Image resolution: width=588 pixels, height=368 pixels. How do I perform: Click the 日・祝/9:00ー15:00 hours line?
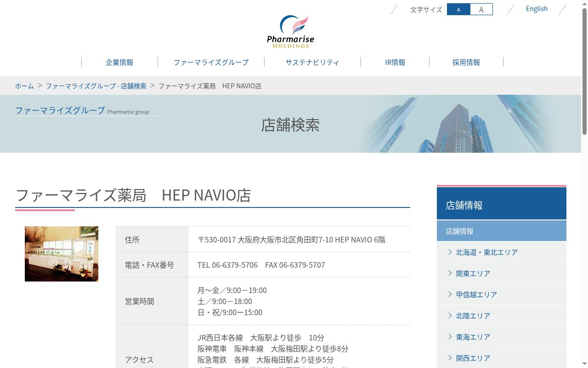coord(230,312)
